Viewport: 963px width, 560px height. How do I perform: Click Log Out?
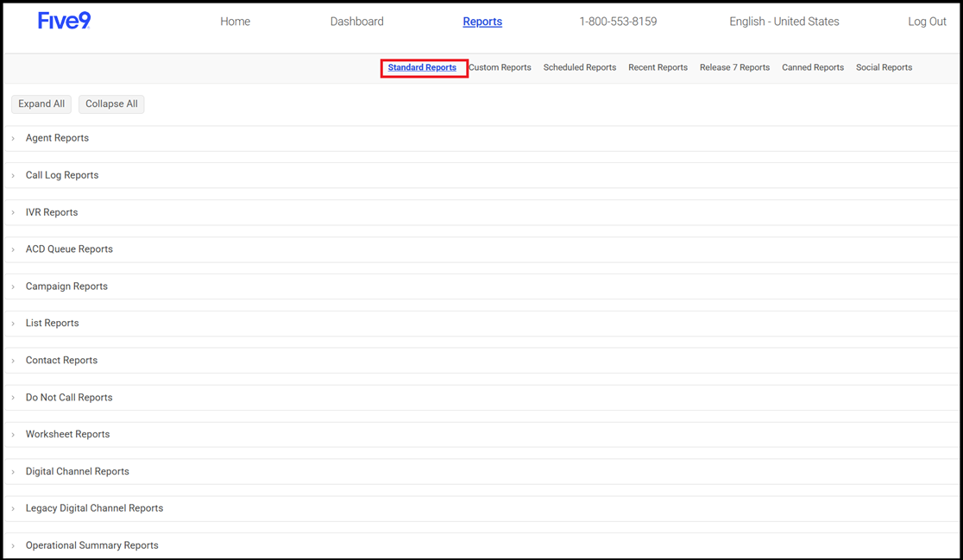[928, 22]
